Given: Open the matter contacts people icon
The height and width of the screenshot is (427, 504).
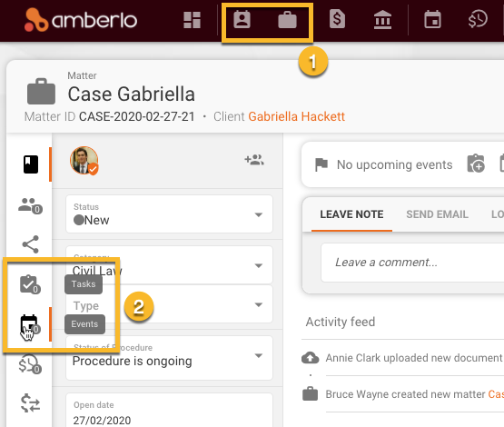Looking at the screenshot, I should 30,205.
